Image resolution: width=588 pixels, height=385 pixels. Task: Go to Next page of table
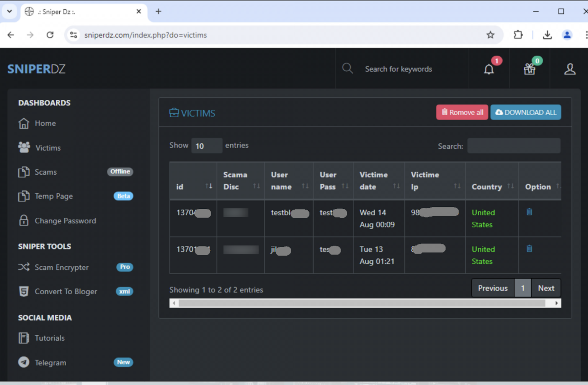[x=546, y=288]
